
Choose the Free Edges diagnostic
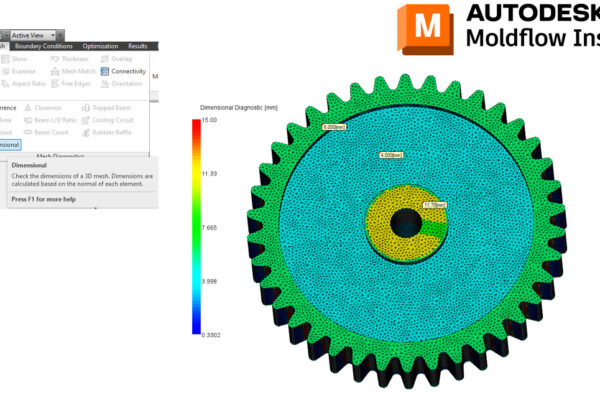point(71,83)
